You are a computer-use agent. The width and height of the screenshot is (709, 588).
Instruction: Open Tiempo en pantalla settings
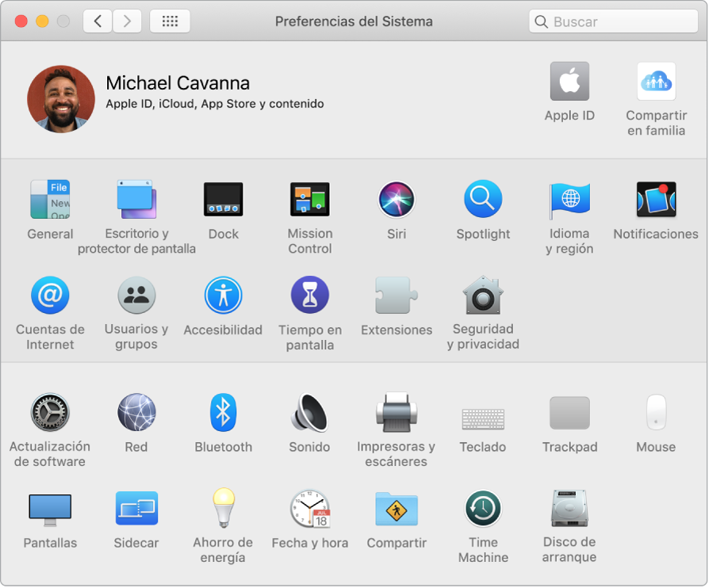[309, 296]
